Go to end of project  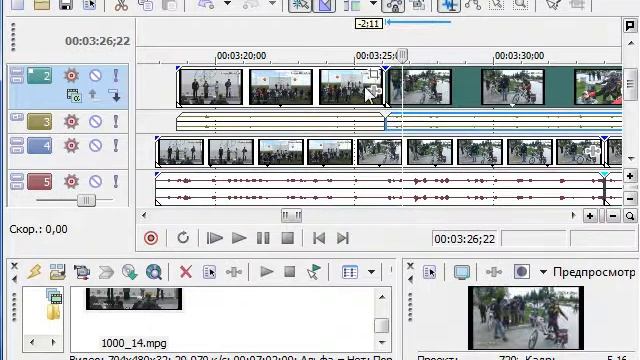coord(343,238)
